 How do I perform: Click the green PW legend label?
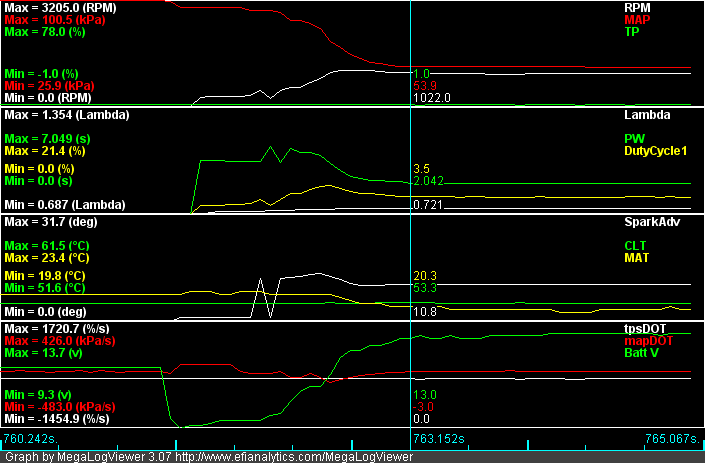[x=634, y=138]
